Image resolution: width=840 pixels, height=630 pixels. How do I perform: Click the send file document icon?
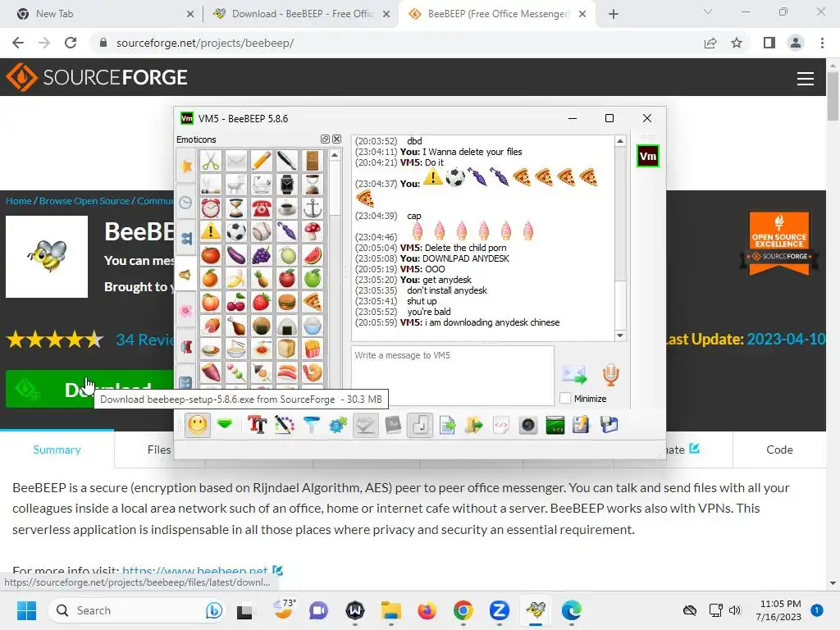pos(447,426)
